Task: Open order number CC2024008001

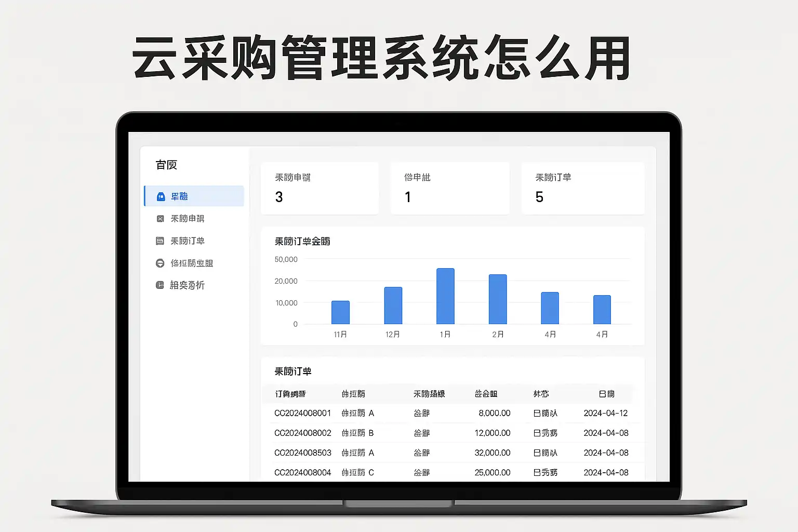Action: point(302,413)
